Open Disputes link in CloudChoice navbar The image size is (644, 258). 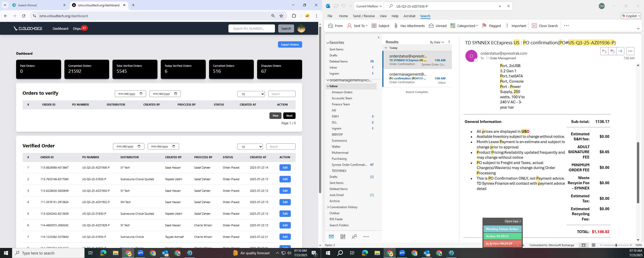pos(77,28)
